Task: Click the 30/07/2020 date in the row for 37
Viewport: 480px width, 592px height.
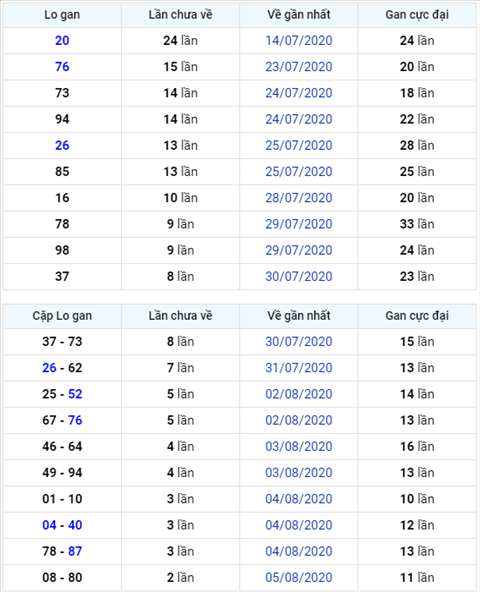Action: point(298,276)
